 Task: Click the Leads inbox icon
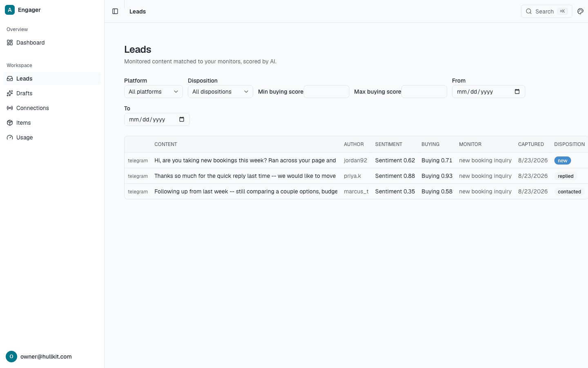(10, 79)
